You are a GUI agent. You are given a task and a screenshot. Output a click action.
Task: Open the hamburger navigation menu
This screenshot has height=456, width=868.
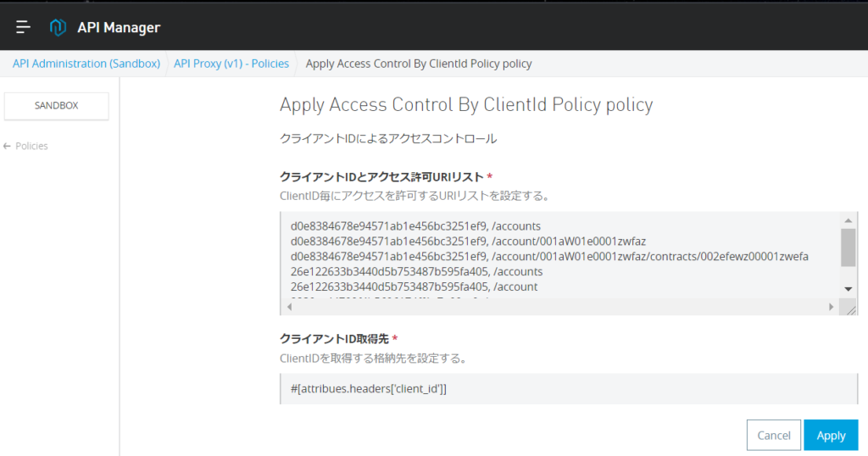point(23,27)
